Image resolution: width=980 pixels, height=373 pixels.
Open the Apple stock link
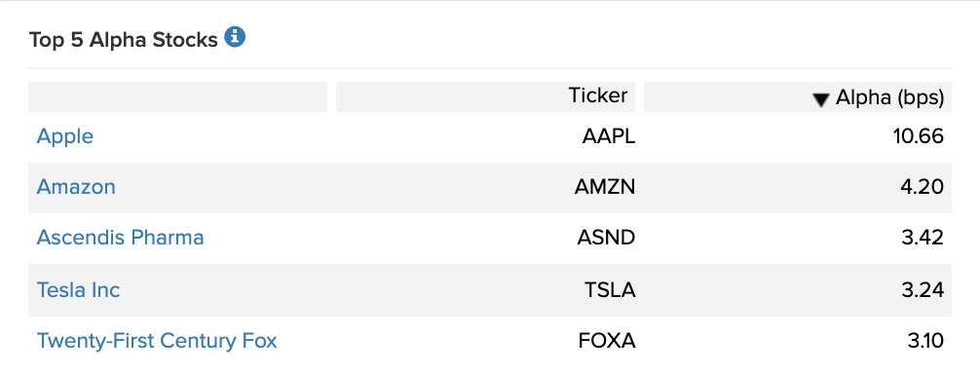tap(65, 136)
